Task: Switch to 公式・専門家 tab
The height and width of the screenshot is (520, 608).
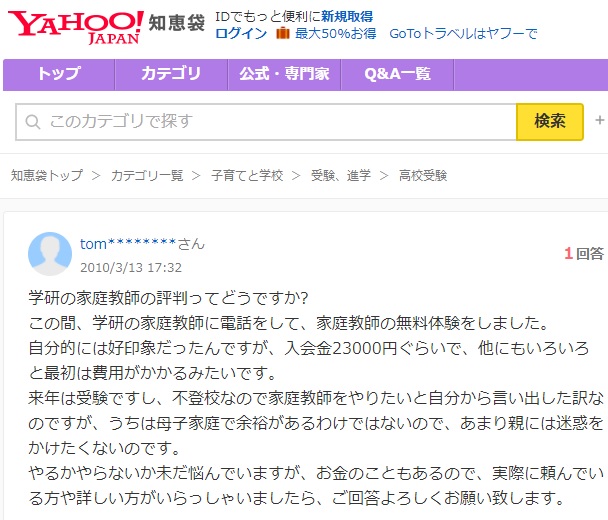Action: pyautogui.click(x=284, y=74)
